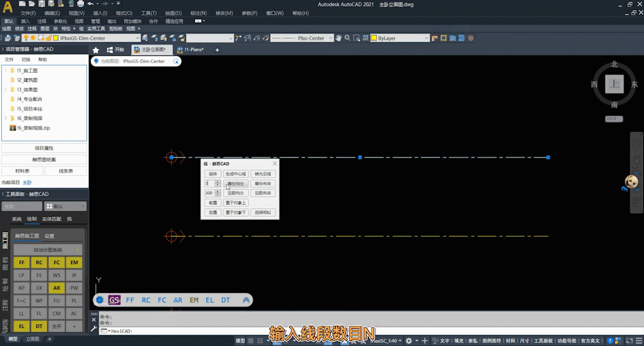Open the WCS coordinate system dropdown
644x346 pixels.
point(614,119)
